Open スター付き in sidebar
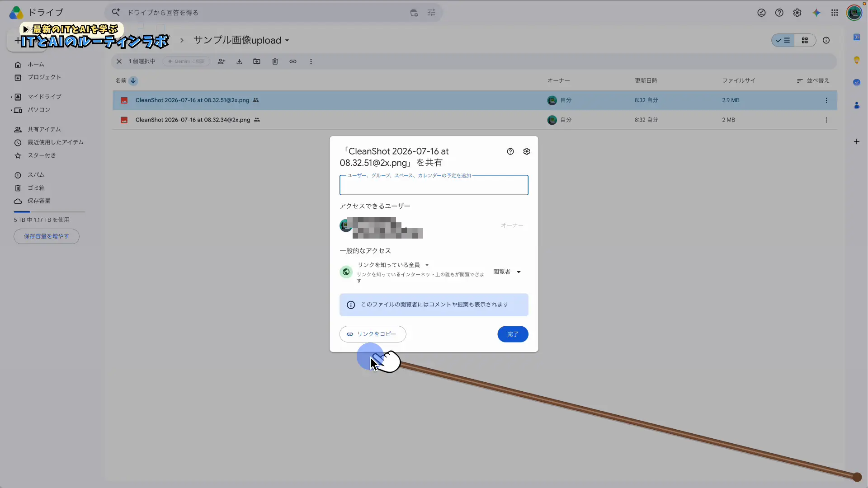 42,155
